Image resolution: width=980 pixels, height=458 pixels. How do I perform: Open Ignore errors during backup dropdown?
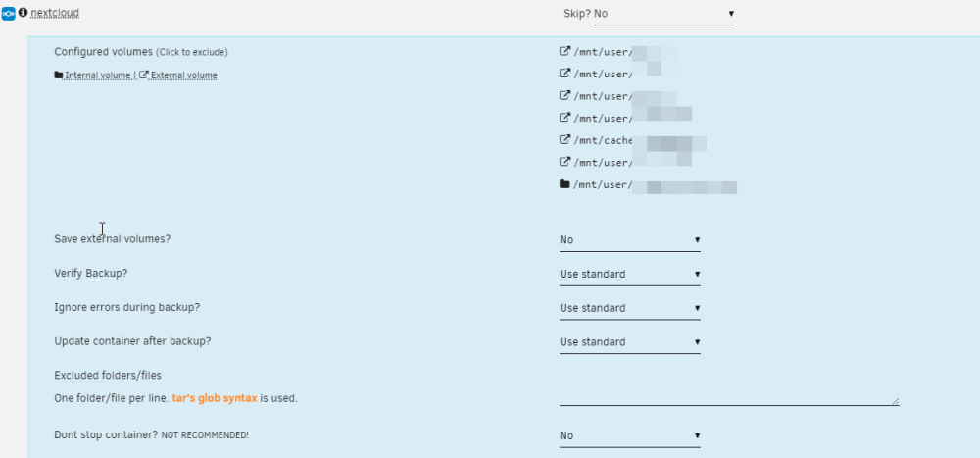630,309
